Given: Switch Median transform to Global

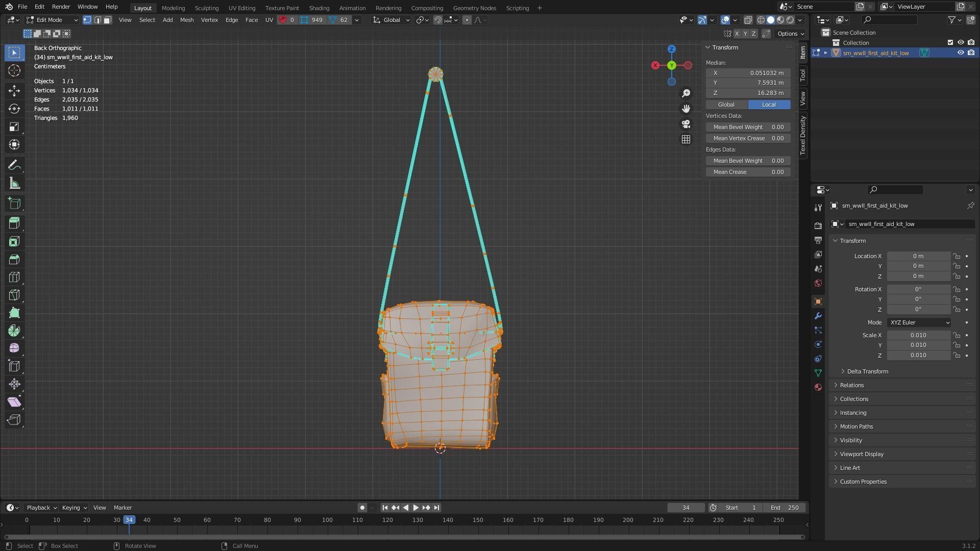Looking at the screenshot, I should click(x=726, y=105).
